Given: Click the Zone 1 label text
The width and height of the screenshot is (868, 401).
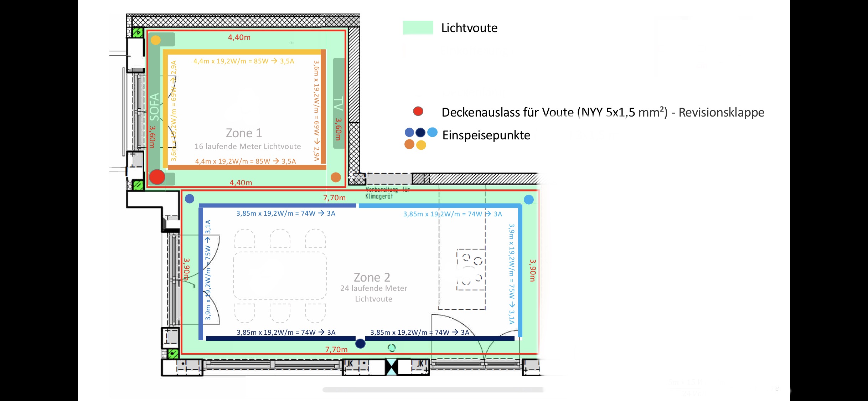Looking at the screenshot, I should coord(244,133).
